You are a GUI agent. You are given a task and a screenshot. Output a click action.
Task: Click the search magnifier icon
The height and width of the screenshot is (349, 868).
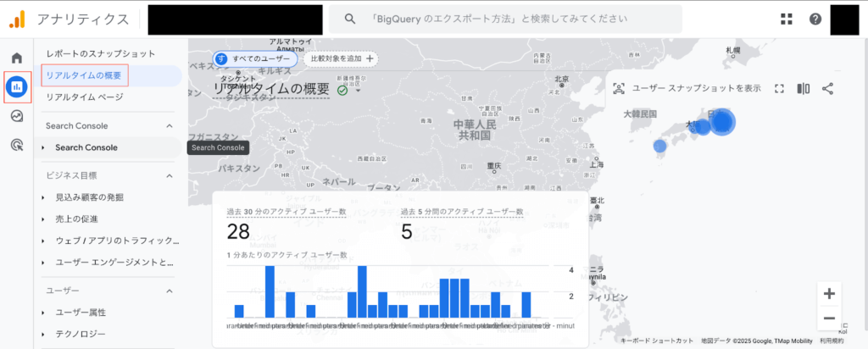[350, 19]
